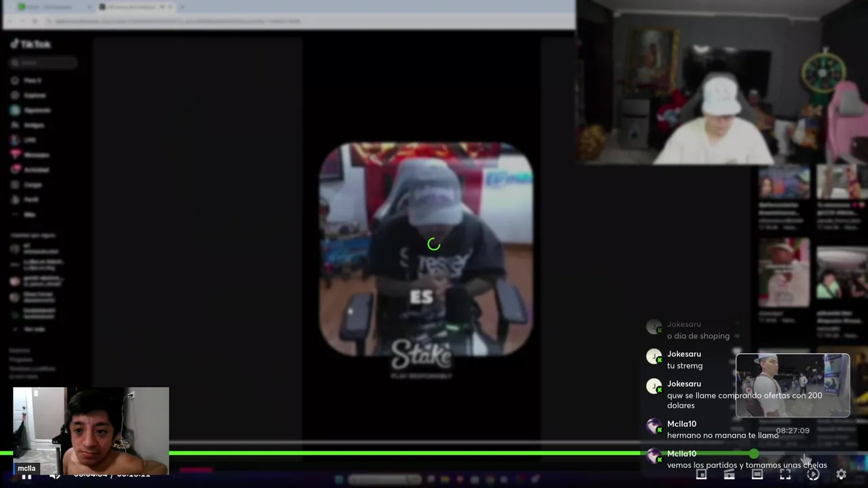Mute the video player volume
The width and height of the screenshot is (868, 488).
[x=55, y=476]
